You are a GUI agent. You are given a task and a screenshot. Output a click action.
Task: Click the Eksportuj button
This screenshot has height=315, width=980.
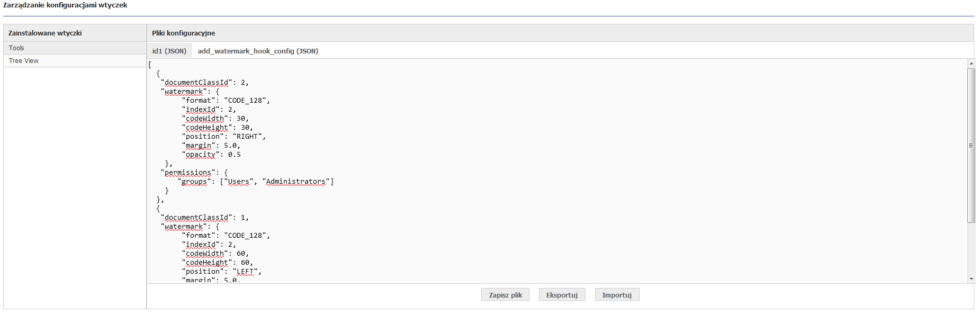562,295
